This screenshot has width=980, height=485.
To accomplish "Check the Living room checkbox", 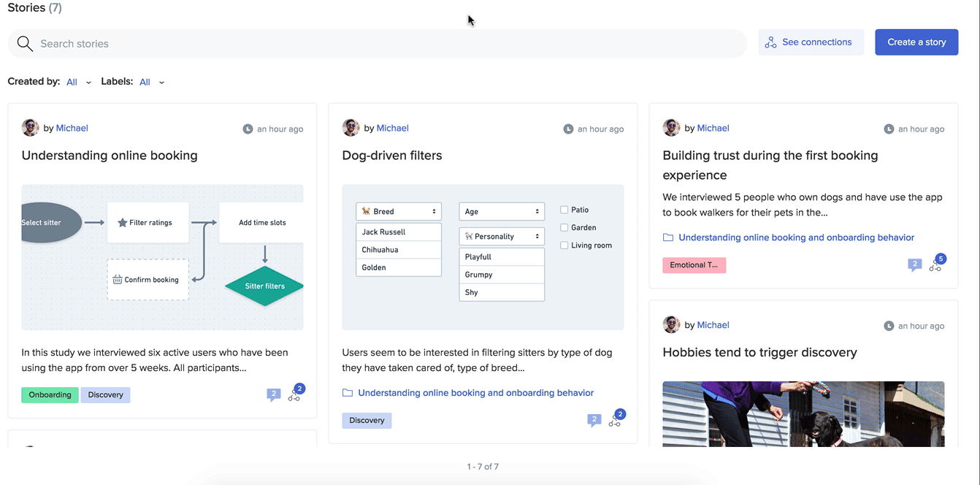I will coord(564,245).
